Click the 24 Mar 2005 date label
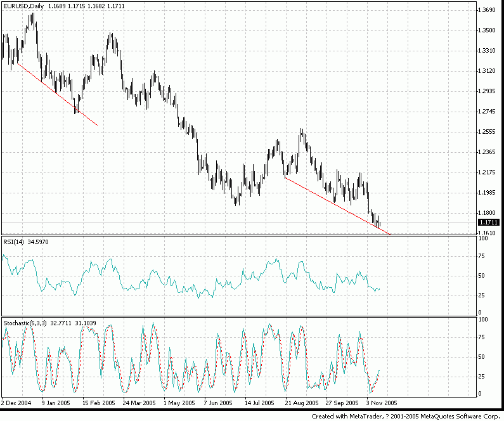This screenshot has height=421, width=504. click(139, 403)
